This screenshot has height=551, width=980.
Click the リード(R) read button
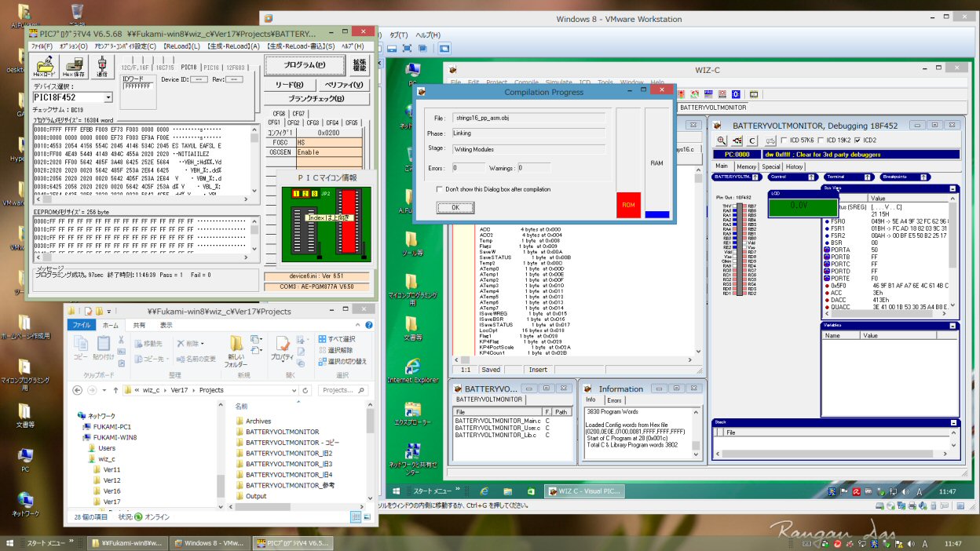(x=289, y=85)
